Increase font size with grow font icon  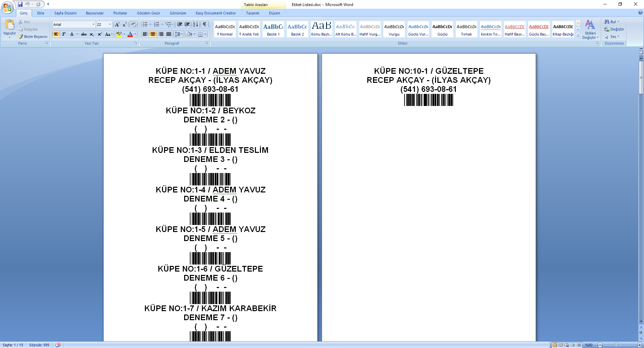point(117,24)
